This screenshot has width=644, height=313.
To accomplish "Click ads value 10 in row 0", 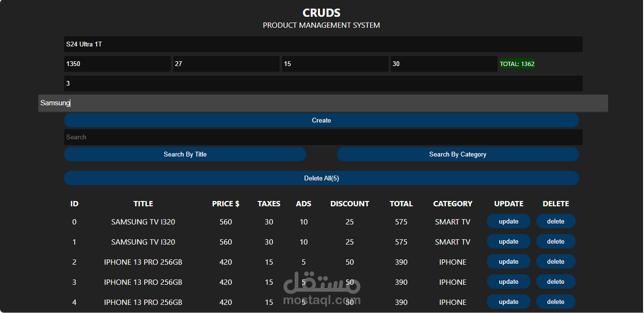I will click(x=304, y=222).
